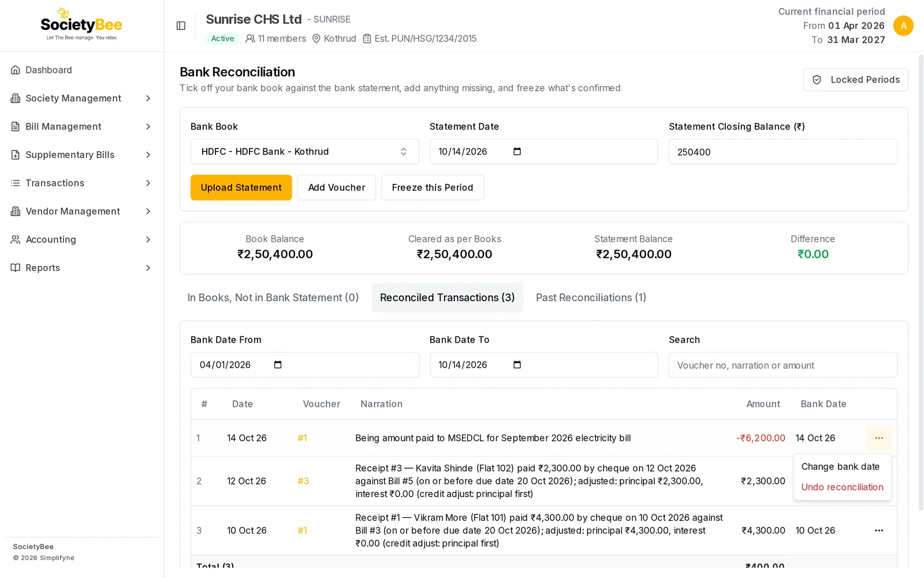Screen dimensions: 924x578
Task: Click the Upload Statement button
Action: click(241, 187)
